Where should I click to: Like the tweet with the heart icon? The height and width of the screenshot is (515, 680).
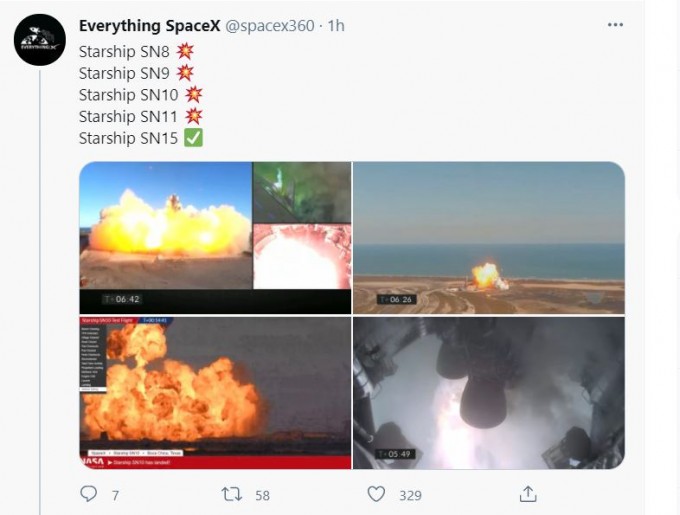coord(376,494)
